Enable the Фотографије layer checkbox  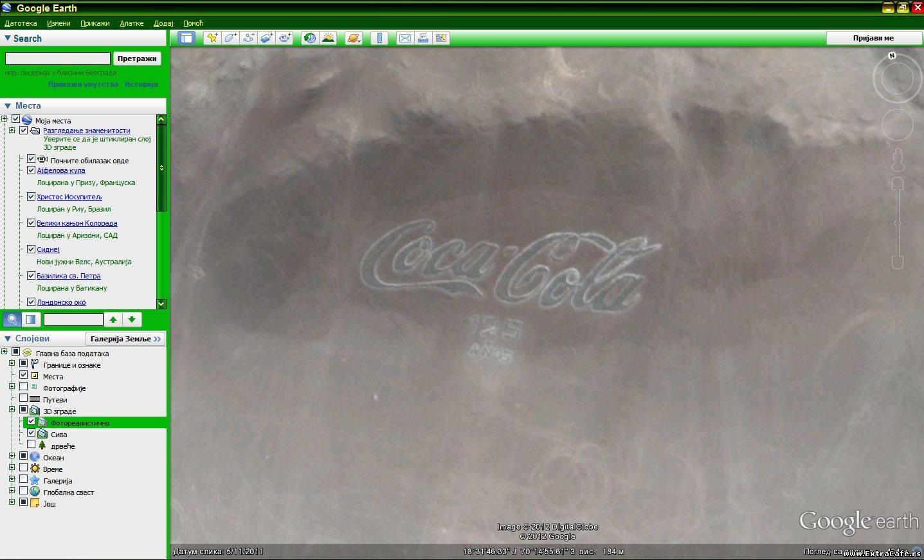click(24, 387)
